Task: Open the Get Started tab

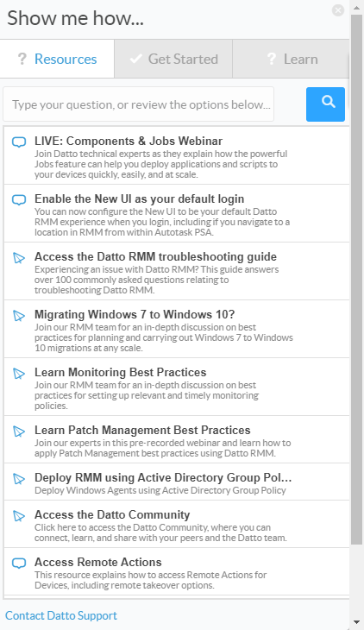Action: pos(173,59)
